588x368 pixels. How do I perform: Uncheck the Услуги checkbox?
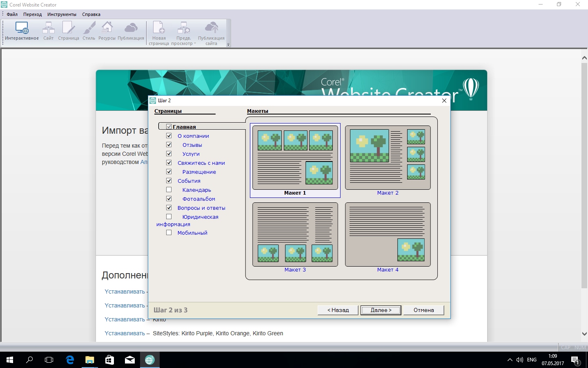[169, 154]
